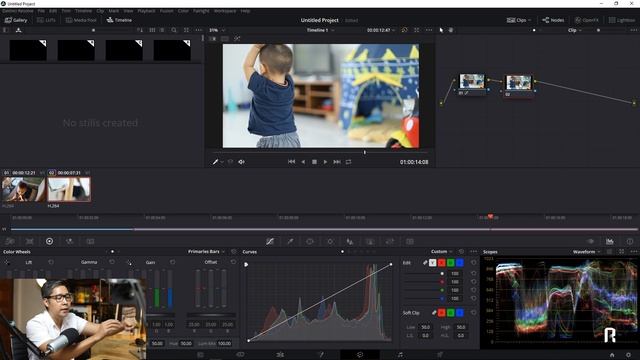
Task: Open the File menu
Action: pos(41,11)
